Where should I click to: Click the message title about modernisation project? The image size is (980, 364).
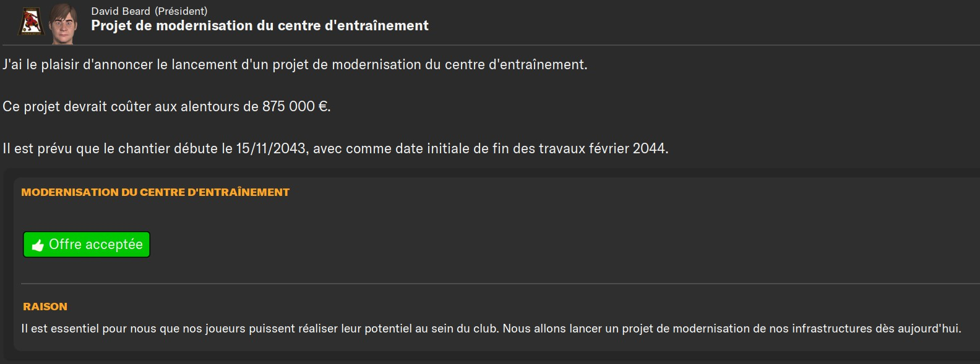coord(259,26)
